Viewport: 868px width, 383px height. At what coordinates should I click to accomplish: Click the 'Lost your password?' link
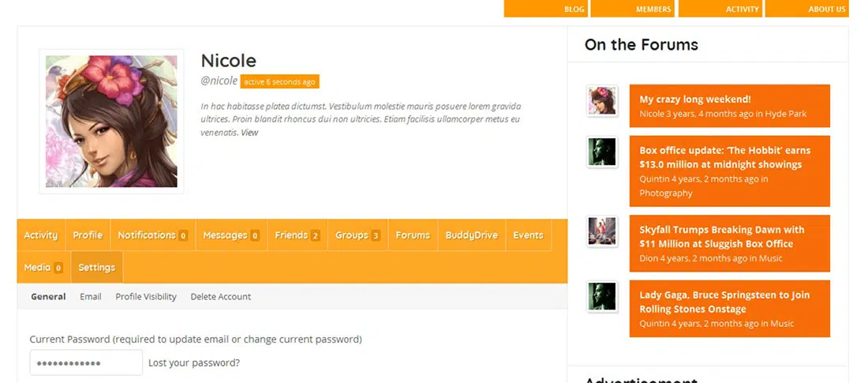[194, 363]
